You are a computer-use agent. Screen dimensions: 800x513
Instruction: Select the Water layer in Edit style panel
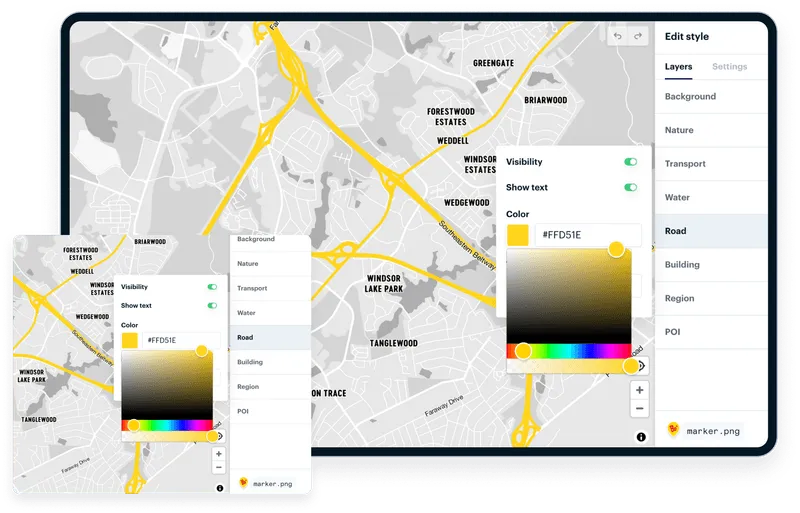[x=677, y=197]
